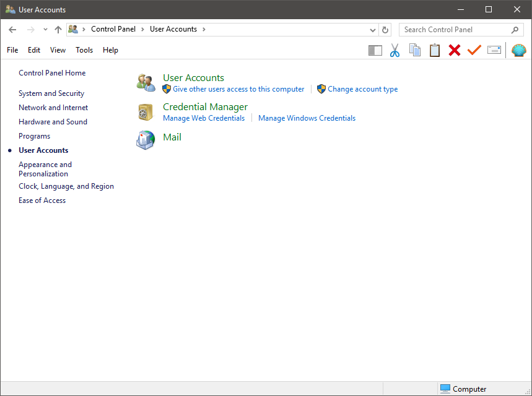Open Ease of Access category

[x=42, y=200]
